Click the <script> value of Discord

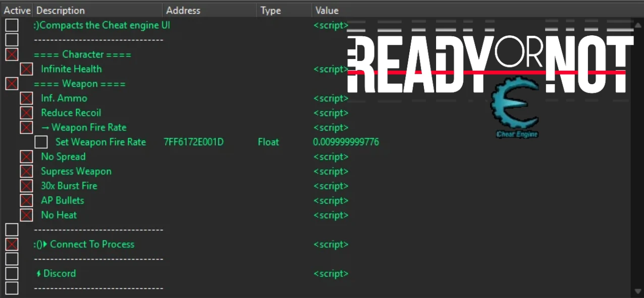[x=331, y=274]
